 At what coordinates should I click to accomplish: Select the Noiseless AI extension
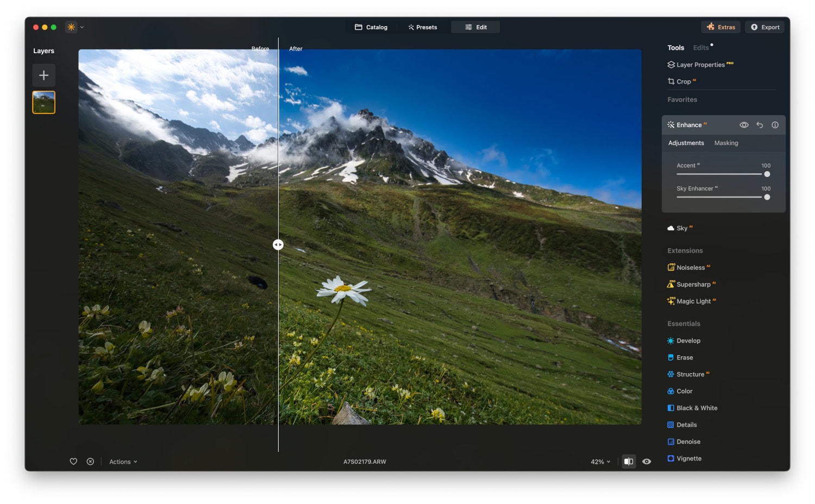[692, 267]
